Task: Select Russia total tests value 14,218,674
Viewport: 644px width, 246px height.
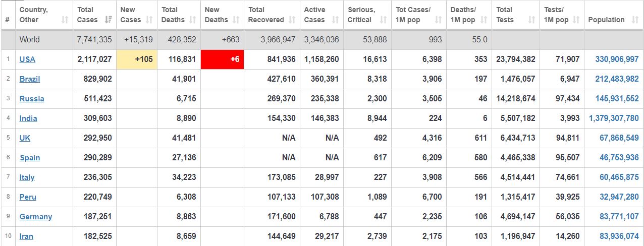Action: (516, 98)
